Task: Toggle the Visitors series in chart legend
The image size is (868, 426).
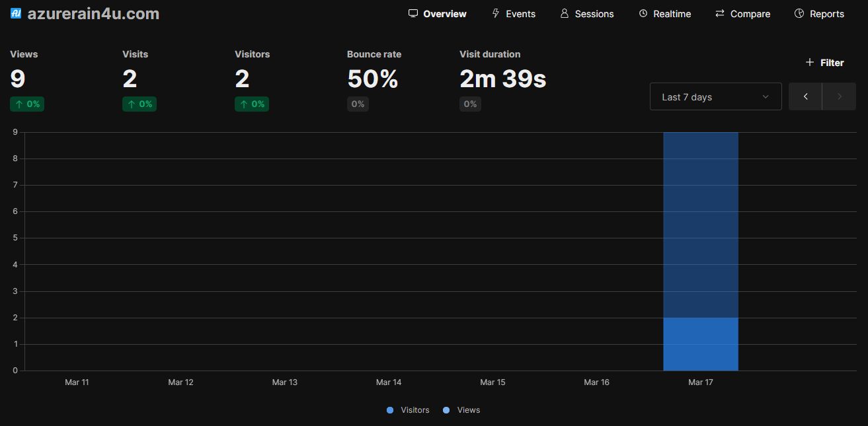Action: [409, 410]
